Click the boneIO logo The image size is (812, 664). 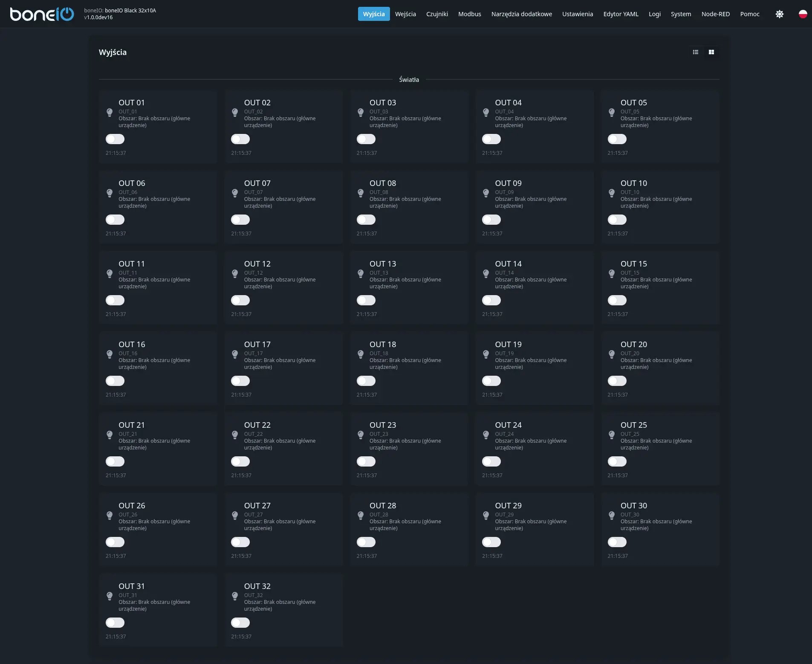[42, 14]
